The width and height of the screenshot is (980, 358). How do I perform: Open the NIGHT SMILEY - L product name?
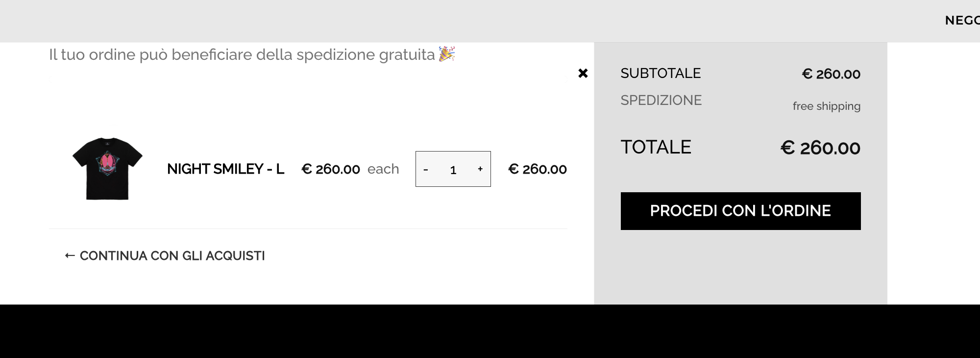[225, 169]
